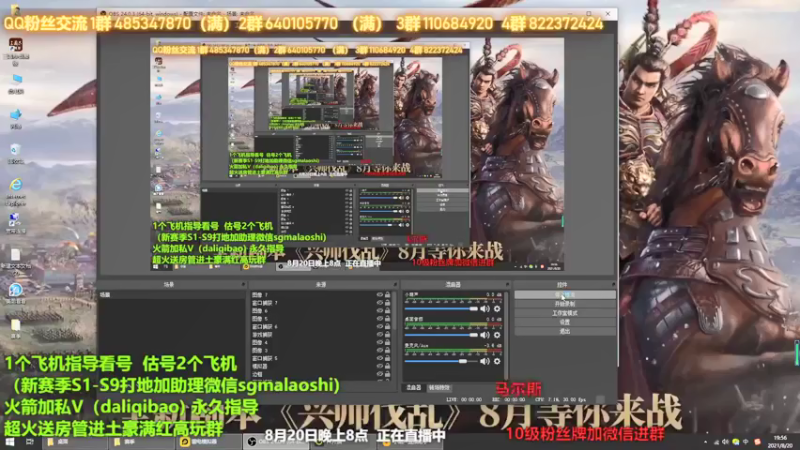
Task: Open gear settings for 麦克风/Aux channel
Action: pos(497,361)
